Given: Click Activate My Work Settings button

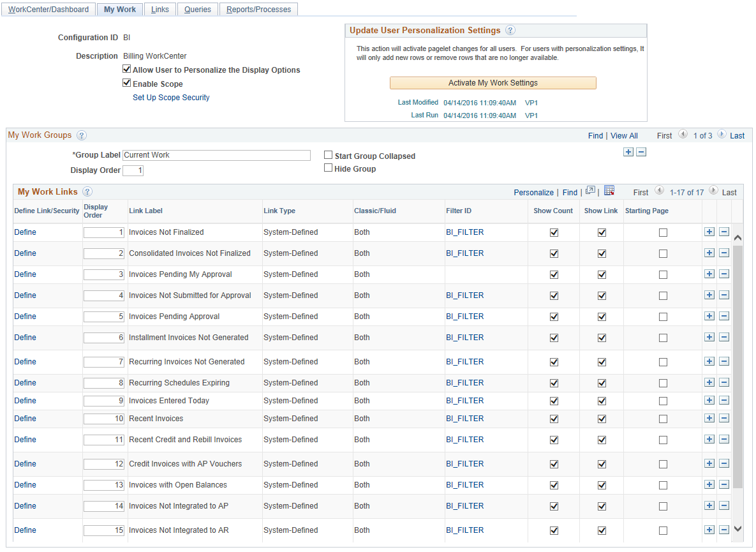Looking at the screenshot, I should click(493, 83).
